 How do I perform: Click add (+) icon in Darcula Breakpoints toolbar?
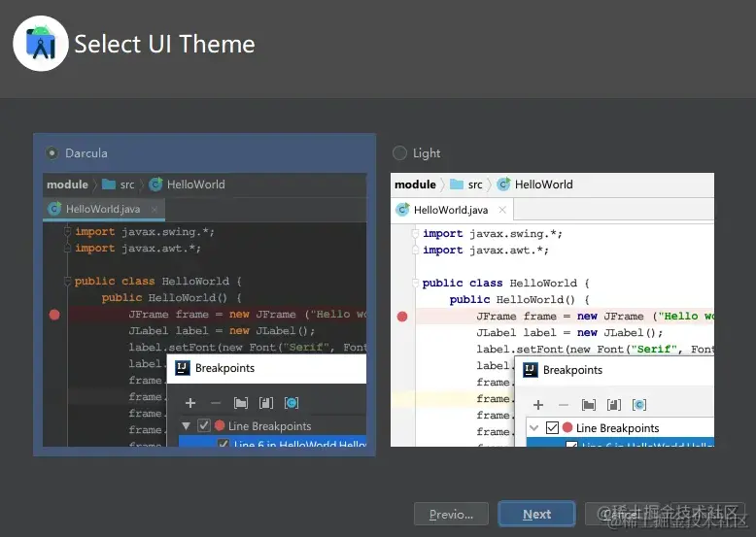190,403
